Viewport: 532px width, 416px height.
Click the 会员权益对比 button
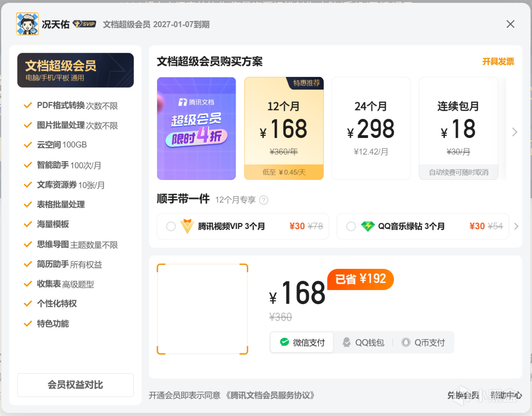75,385
